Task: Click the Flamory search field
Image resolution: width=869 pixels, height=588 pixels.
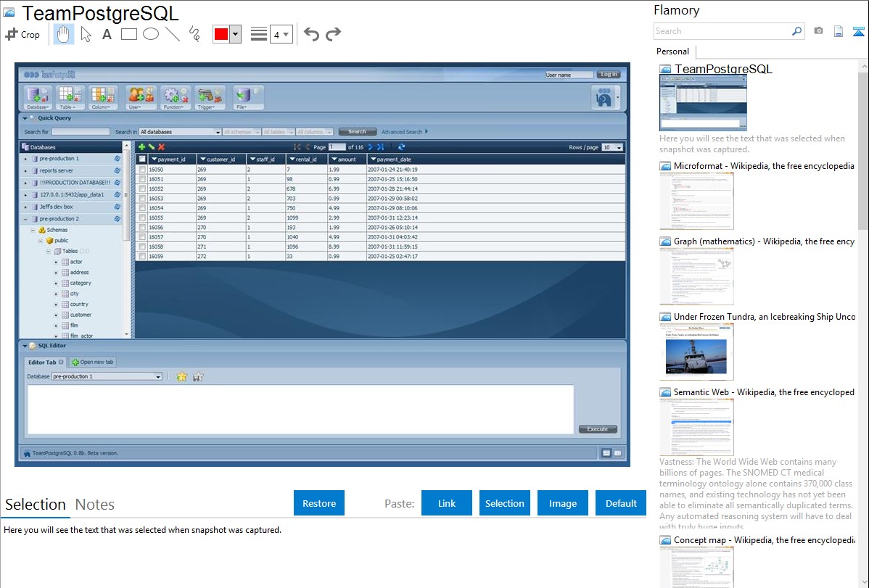Action: point(722,31)
